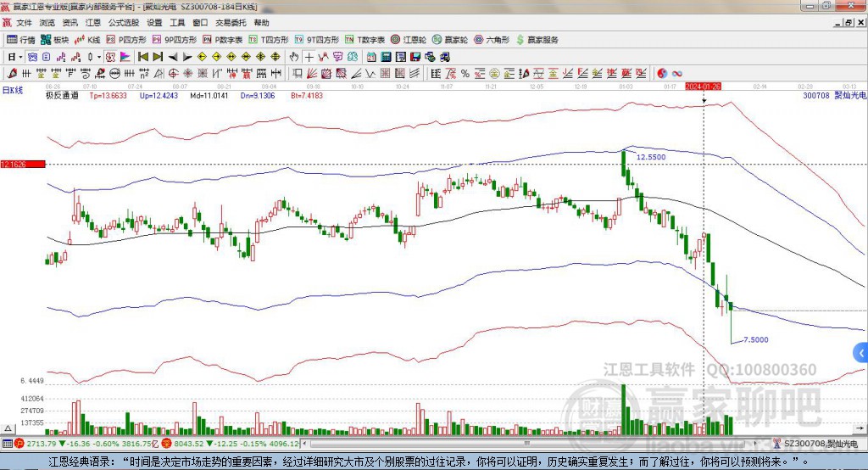Select the hand pan tool

tap(294, 57)
